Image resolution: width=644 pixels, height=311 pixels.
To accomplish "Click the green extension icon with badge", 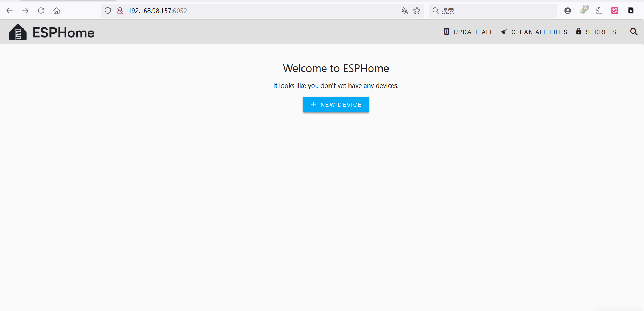I will point(584,10).
